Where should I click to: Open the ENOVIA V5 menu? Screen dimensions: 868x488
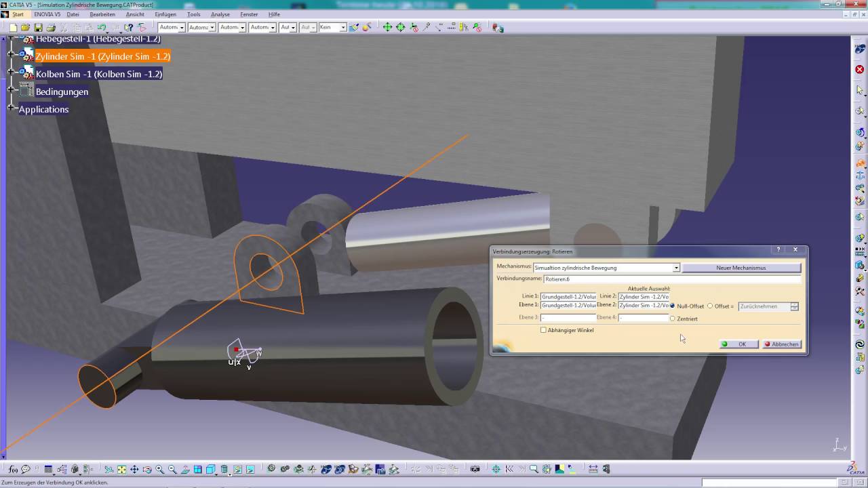(47, 14)
